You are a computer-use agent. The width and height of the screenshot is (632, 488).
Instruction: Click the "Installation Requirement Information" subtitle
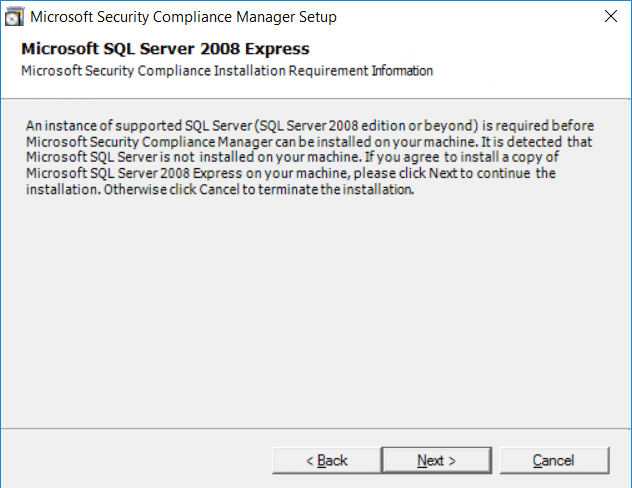(x=323, y=71)
